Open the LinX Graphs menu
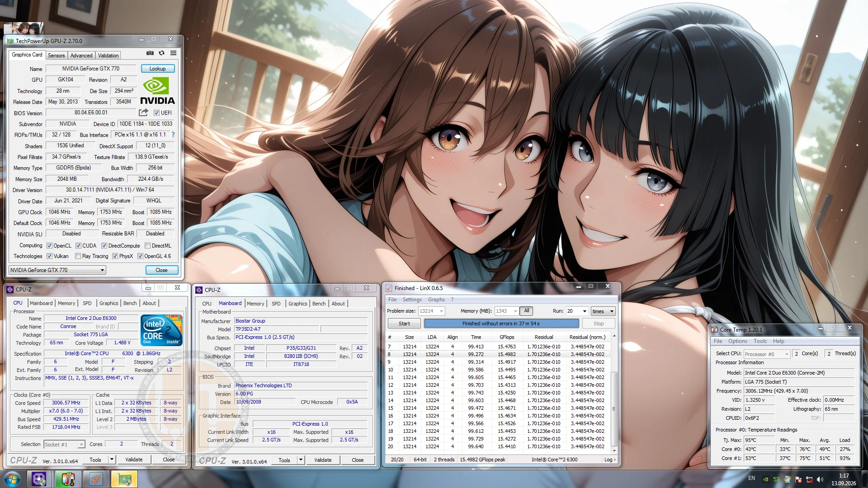This screenshot has width=868, height=488. (x=436, y=300)
